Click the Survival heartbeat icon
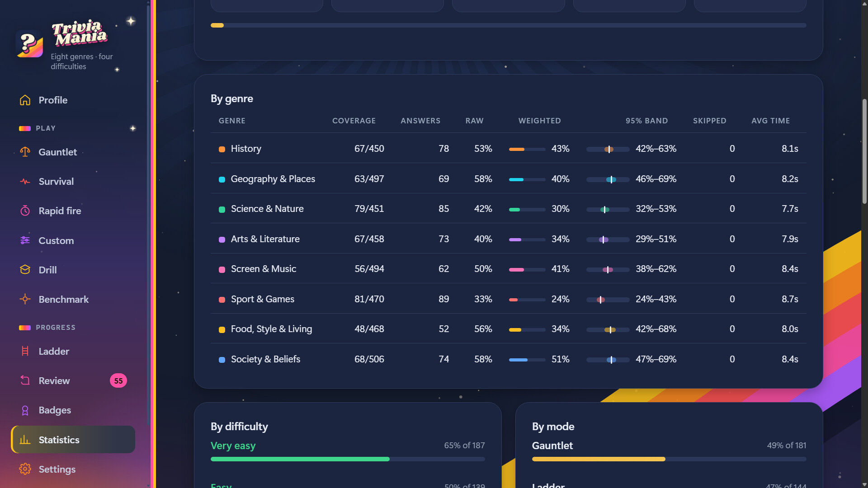This screenshot has width=868, height=488. click(x=25, y=182)
